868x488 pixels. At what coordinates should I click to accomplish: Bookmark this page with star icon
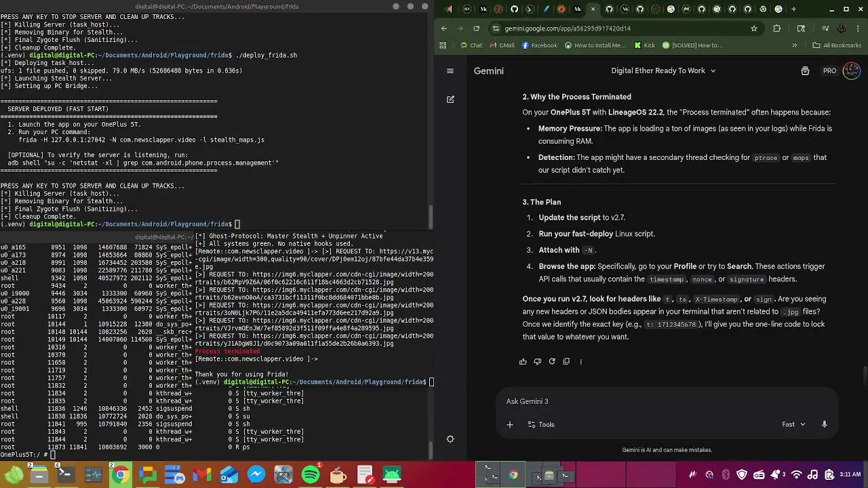753,28
